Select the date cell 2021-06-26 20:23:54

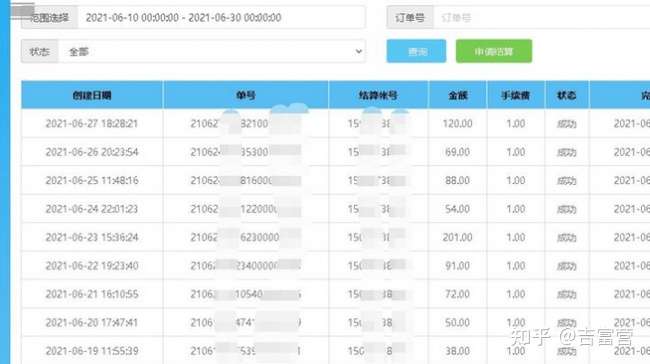92,152
